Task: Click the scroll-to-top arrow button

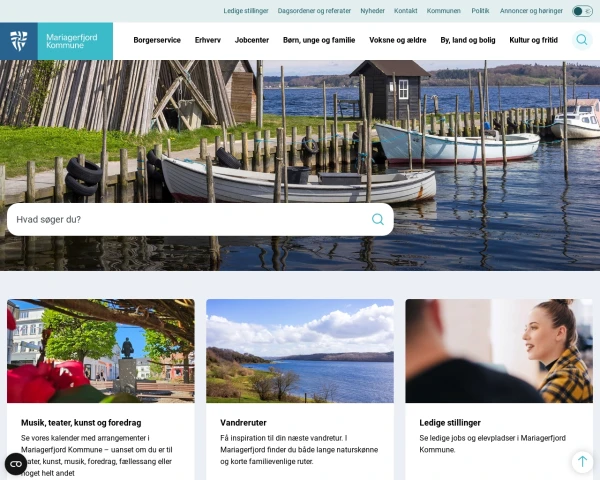Action: (582, 462)
